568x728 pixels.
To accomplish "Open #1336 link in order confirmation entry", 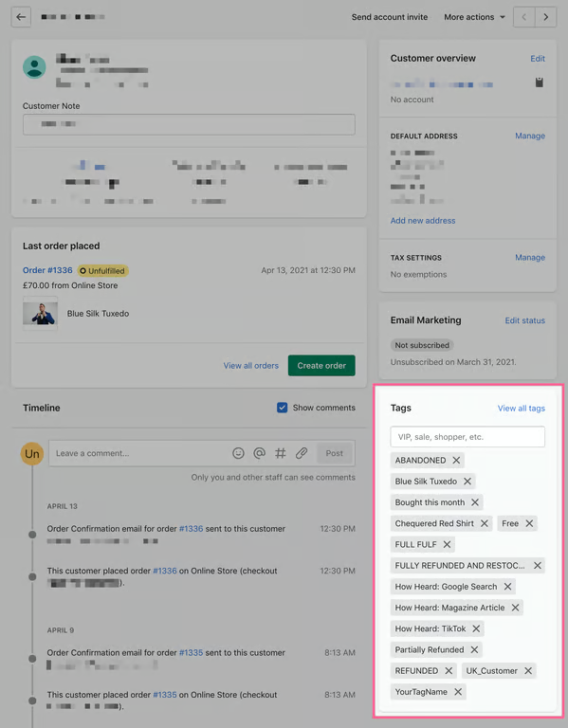I will [191, 529].
